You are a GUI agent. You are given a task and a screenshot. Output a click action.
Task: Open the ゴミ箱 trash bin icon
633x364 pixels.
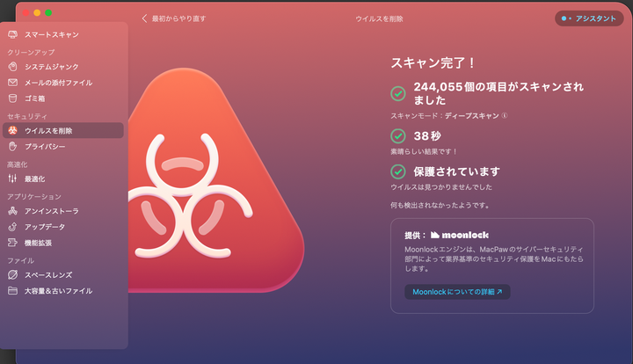(12, 98)
